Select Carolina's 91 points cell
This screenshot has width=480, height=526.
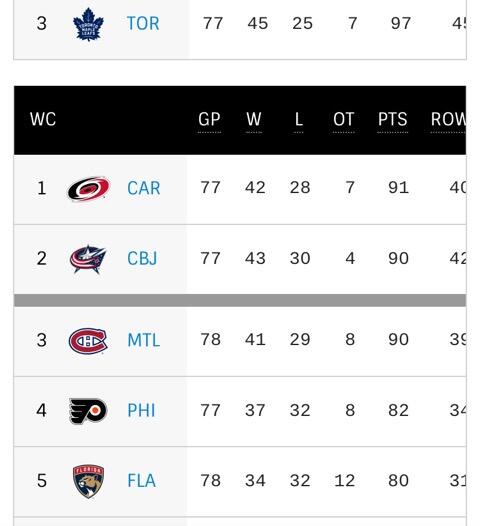tap(398, 188)
